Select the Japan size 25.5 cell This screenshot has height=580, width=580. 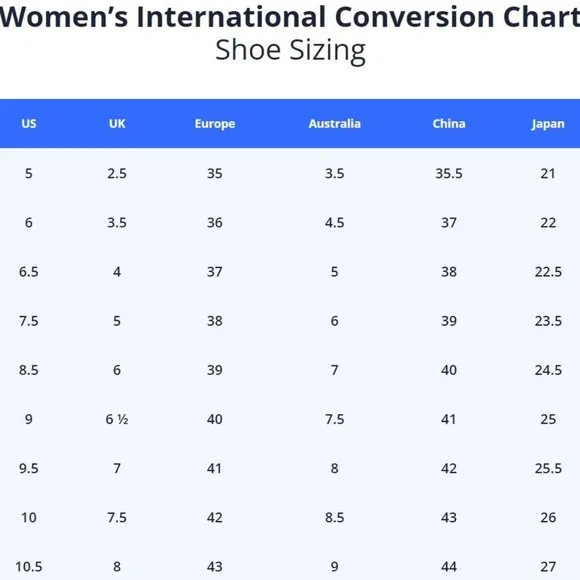(x=548, y=468)
